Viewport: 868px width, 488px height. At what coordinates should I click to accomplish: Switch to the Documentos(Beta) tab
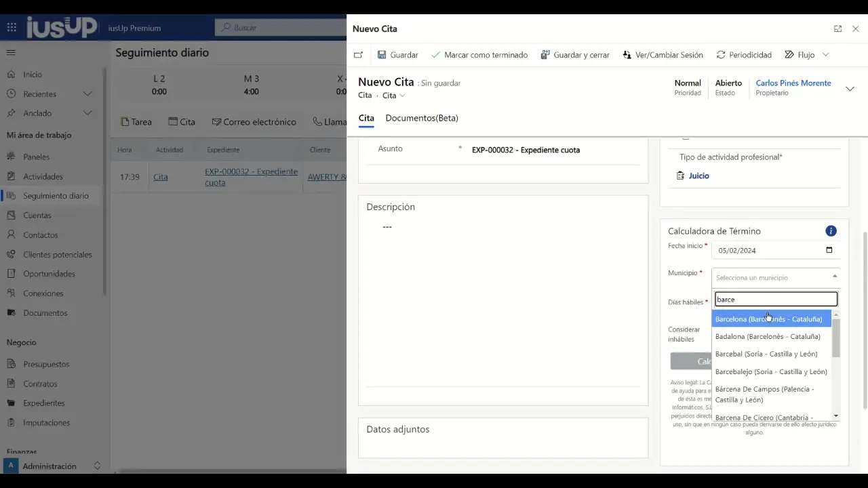click(x=422, y=118)
